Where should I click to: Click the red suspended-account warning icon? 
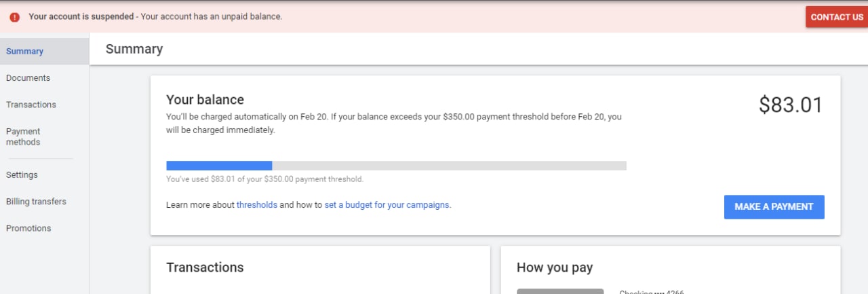pyautogui.click(x=15, y=17)
